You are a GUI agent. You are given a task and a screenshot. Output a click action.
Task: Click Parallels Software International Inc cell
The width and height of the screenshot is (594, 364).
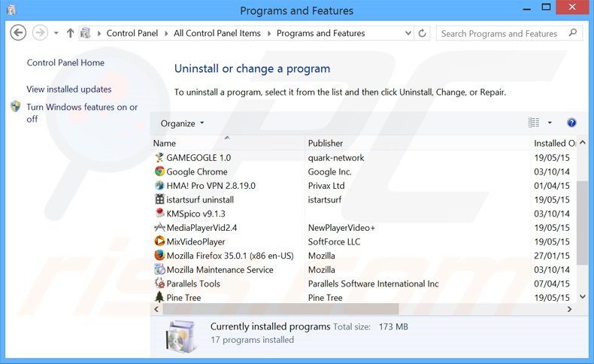click(x=373, y=284)
